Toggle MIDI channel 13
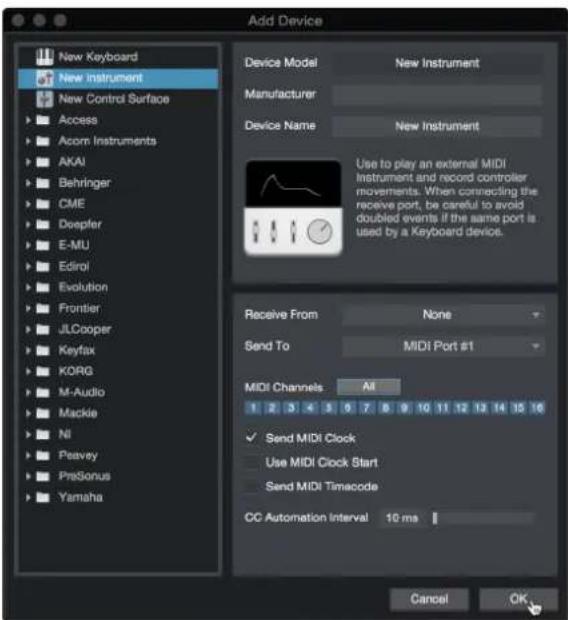Image resolution: width=568 pixels, height=620 pixels. (480, 408)
